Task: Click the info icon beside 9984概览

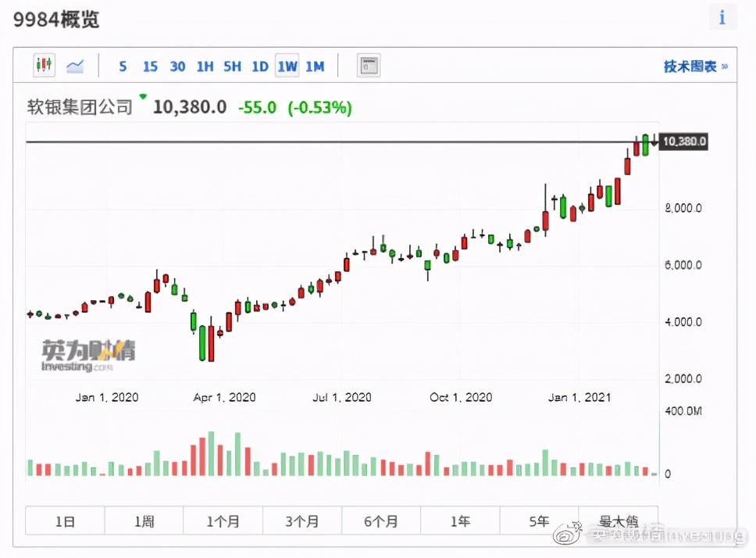Action: 722,17
